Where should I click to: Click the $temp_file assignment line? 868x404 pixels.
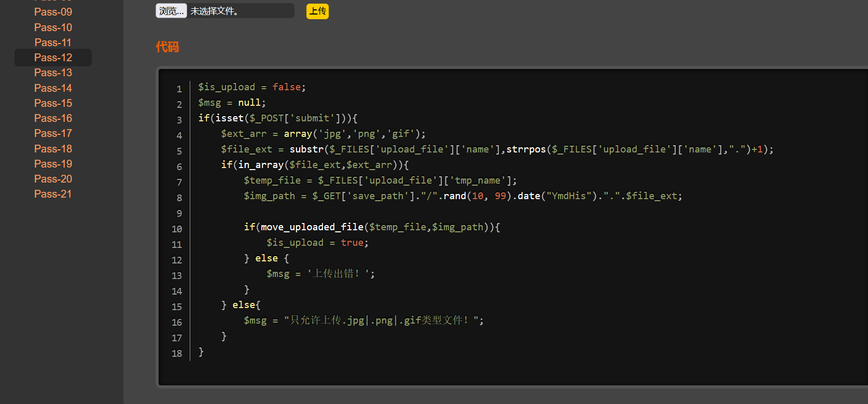(x=380, y=180)
